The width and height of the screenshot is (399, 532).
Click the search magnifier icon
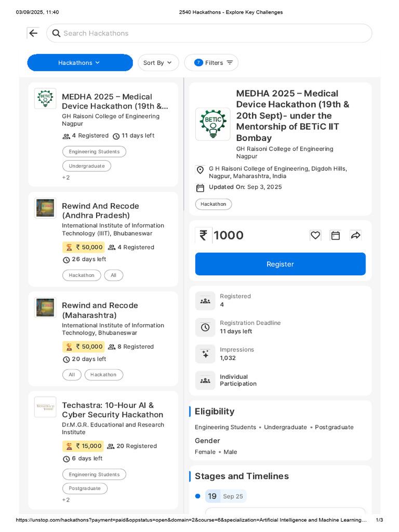click(56, 33)
